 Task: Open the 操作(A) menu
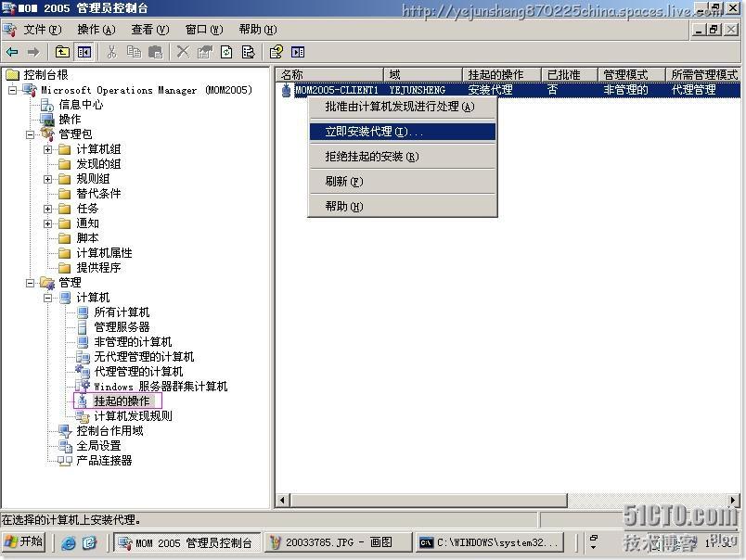96,30
